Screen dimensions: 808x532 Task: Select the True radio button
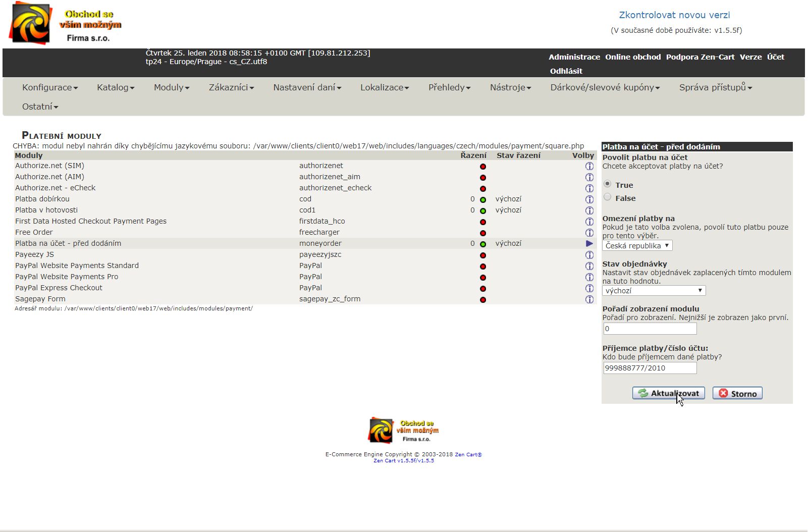point(608,184)
